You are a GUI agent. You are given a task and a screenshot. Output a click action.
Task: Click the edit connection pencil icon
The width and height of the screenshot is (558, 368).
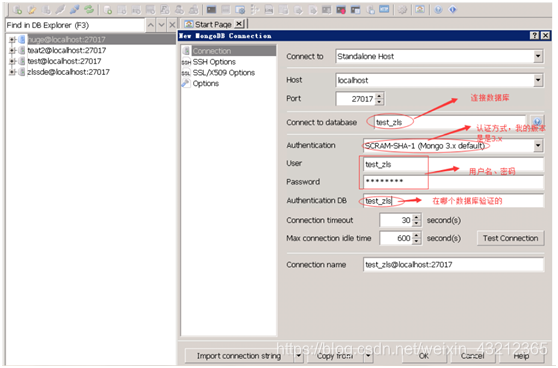pos(32,10)
